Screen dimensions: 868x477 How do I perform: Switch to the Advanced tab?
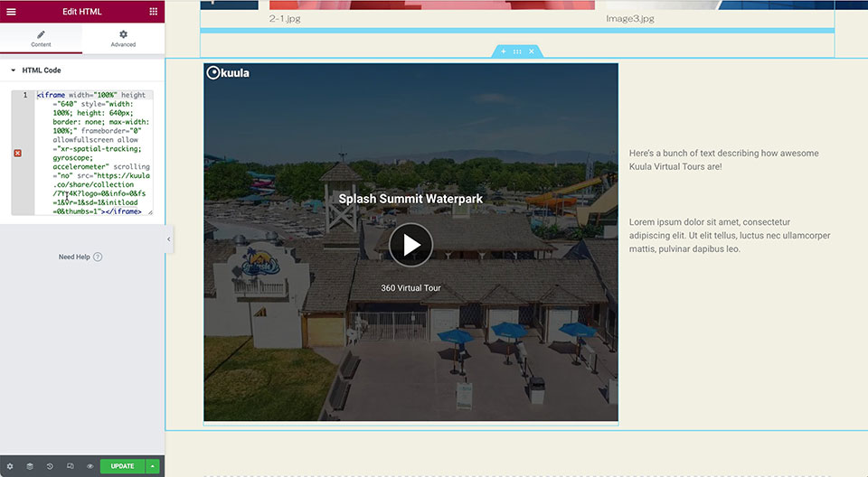tap(123, 39)
